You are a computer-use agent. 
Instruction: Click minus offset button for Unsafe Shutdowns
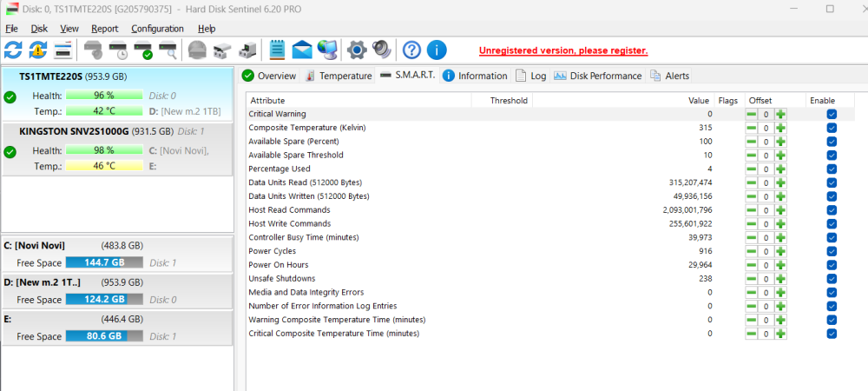tap(751, 279)
